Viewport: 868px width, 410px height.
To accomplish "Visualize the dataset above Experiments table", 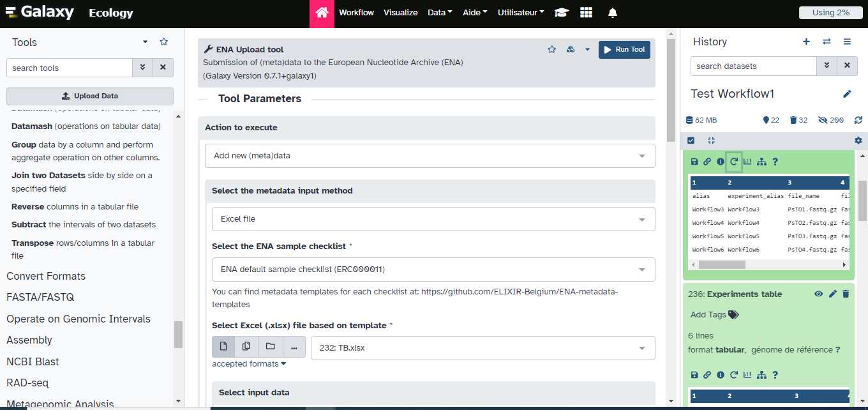I will pyautogui.click(x=747, y=162).
